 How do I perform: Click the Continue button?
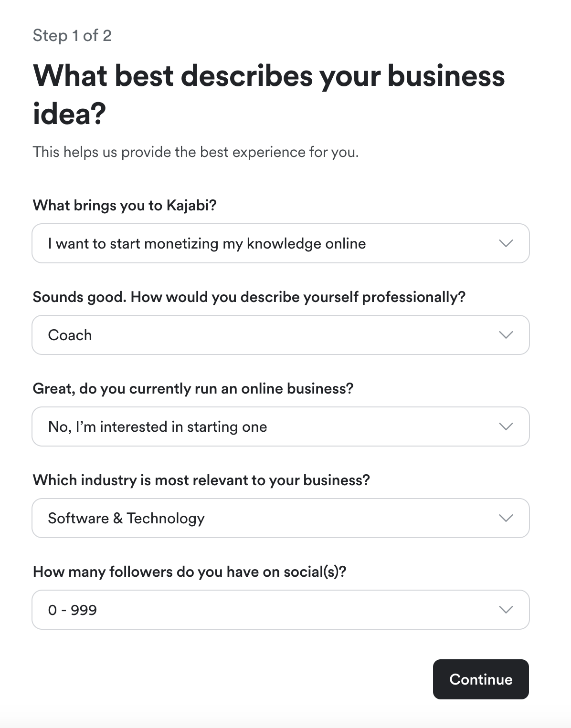(x=480, y=679)
